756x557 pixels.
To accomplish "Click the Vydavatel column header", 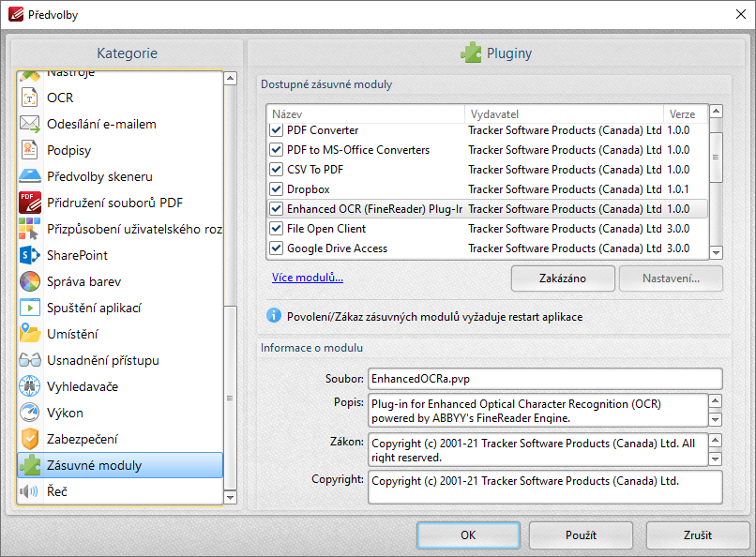I will [564, 114].
